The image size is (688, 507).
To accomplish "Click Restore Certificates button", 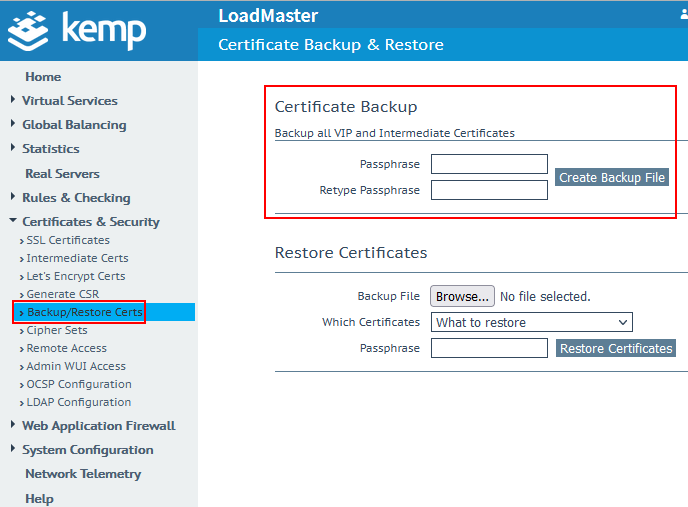I will click(616, 348).
